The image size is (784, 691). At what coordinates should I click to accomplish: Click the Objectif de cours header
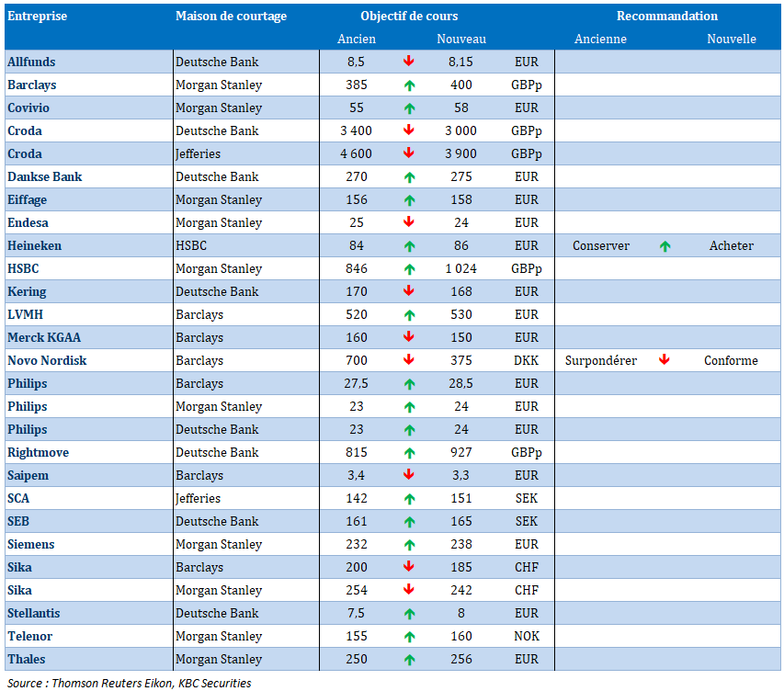(x=409, y=17)
